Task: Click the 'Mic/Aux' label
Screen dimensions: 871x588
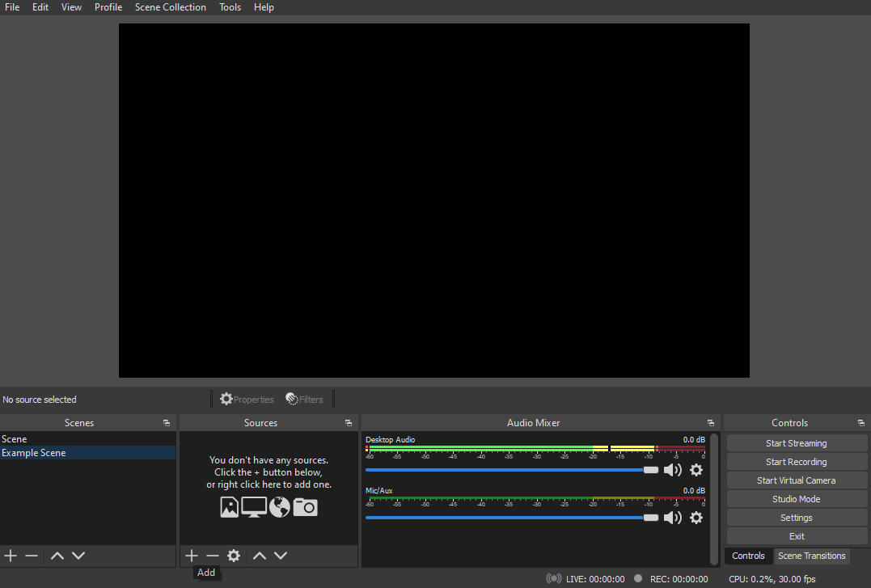Action: [378, 491]
